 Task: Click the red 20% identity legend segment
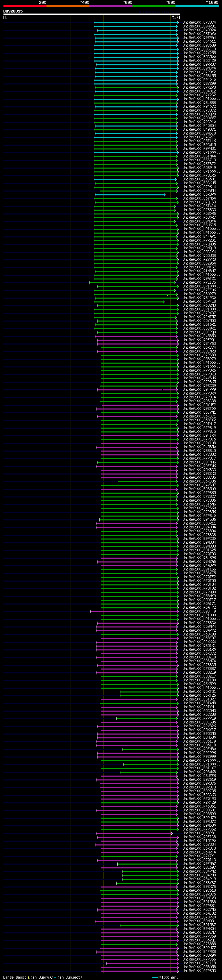coord(25,6)
